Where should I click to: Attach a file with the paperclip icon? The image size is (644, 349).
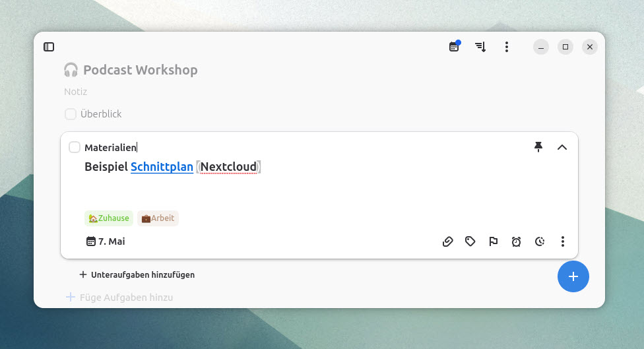447,242
